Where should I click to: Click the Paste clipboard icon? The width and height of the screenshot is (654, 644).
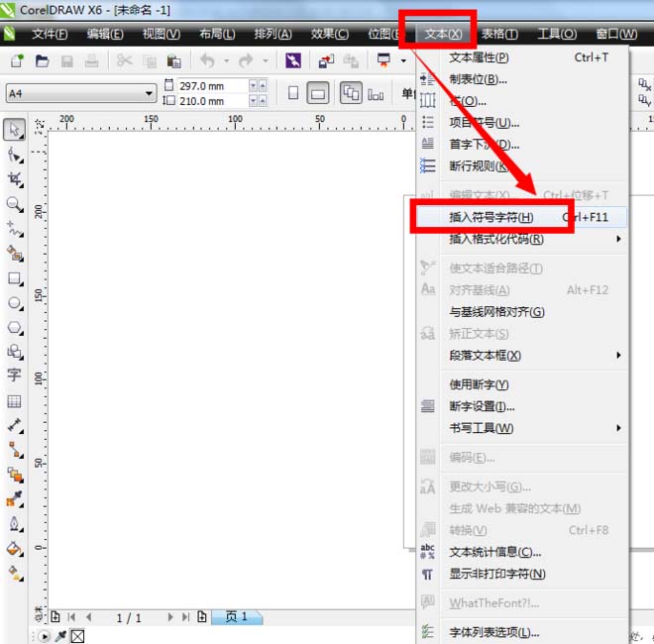tap(174, 61)
